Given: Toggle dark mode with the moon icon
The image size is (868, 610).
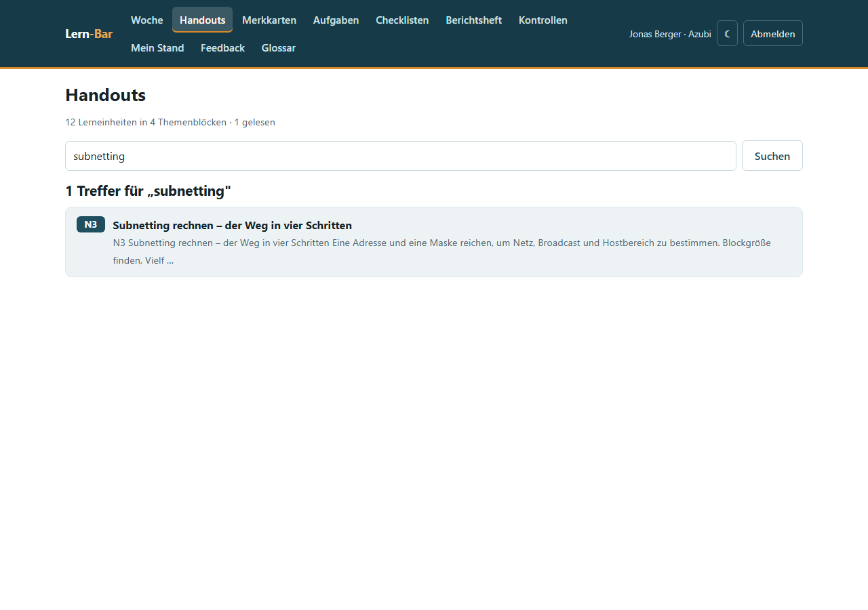Looking at the screenshot, I should (727, 33).
